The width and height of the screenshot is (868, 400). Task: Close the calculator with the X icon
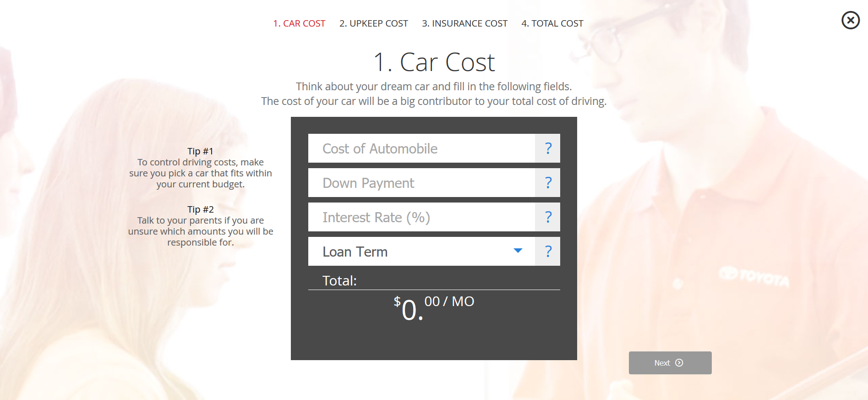pos(851,20)
